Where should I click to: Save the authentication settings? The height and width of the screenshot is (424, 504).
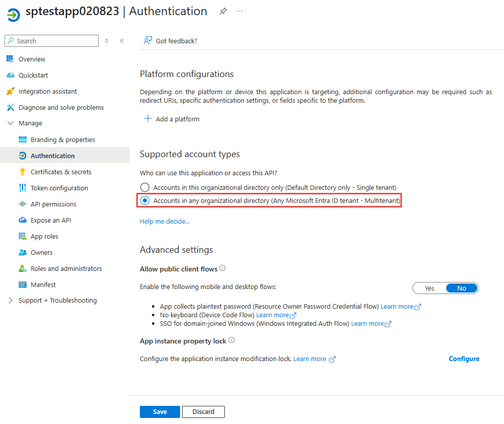(159, 411)
